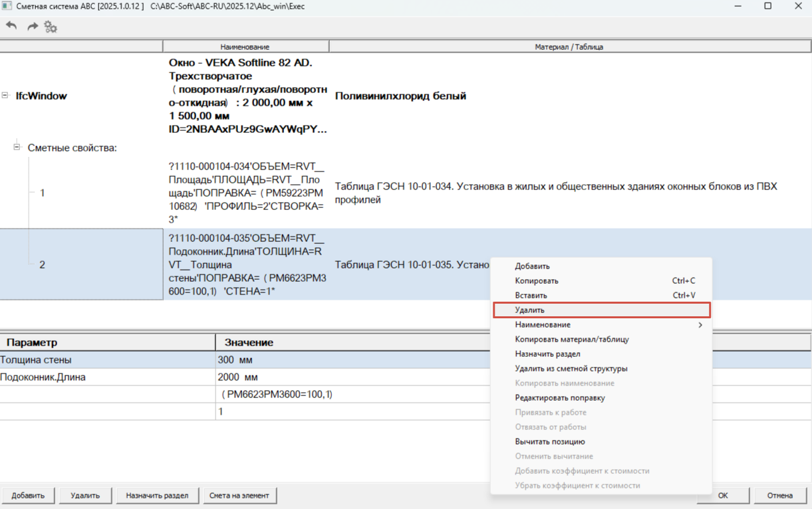The height and width of the screenshot is (509, 812).
Task: Click the Смета на элемент button
Action: 239,495
